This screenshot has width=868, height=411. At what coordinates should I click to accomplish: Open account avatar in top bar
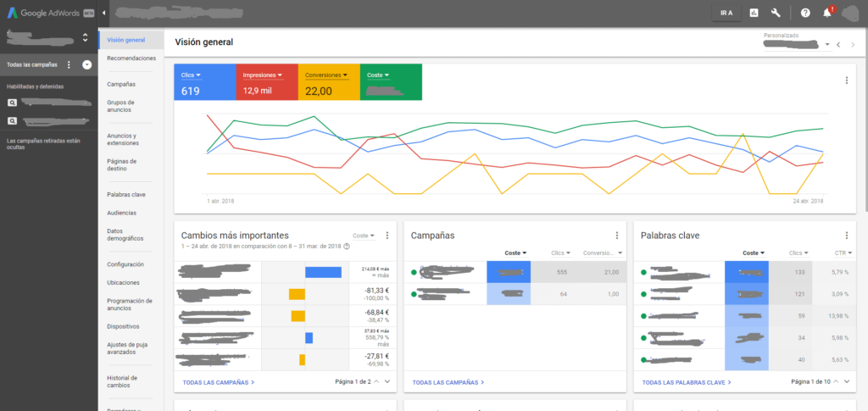[x=851, y=14]
